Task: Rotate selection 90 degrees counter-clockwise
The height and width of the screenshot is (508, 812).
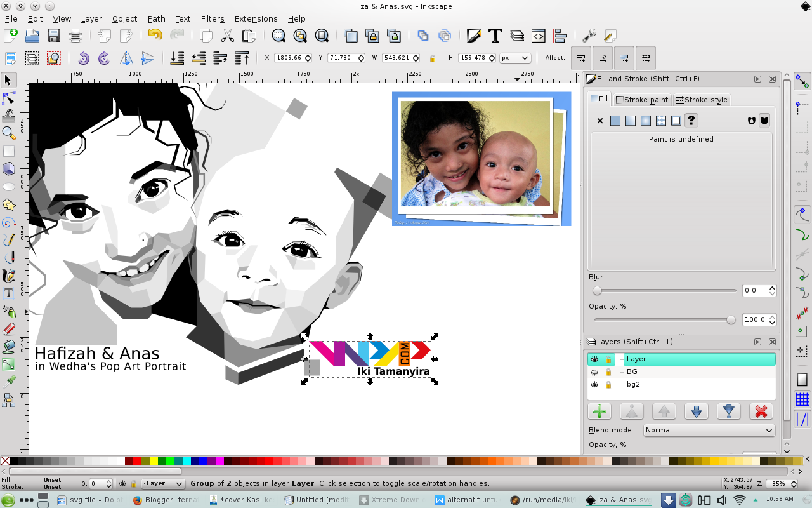Action: [83, 58]
